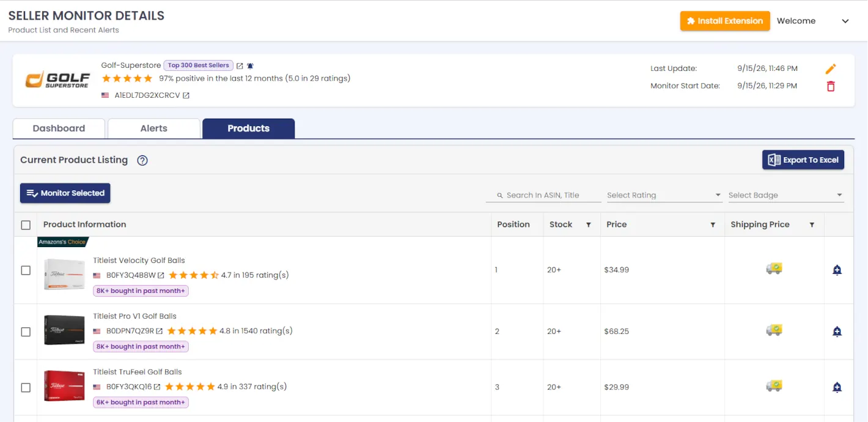
Task: Click the Golf-Superstore seller name
Action: pos(131,65)
